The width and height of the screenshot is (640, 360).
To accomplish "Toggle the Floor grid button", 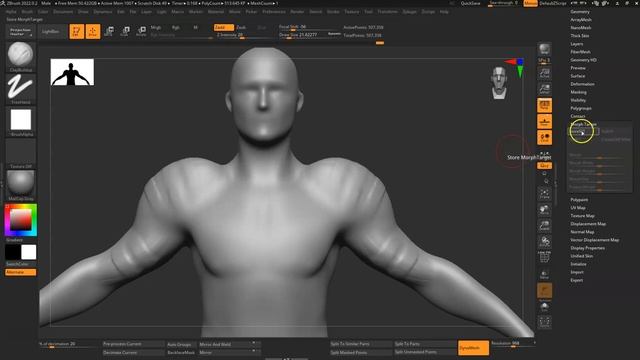I will (x=544, y=122).
